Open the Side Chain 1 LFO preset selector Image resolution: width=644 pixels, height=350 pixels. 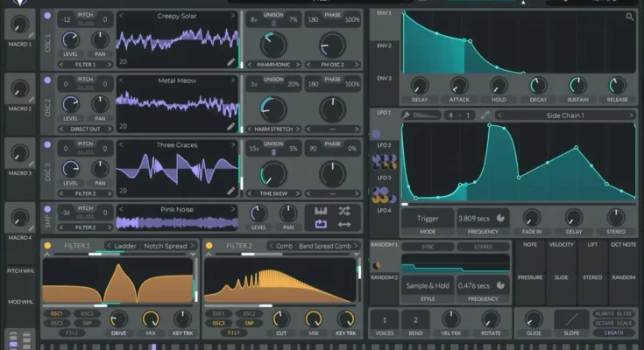coord(565,115)
